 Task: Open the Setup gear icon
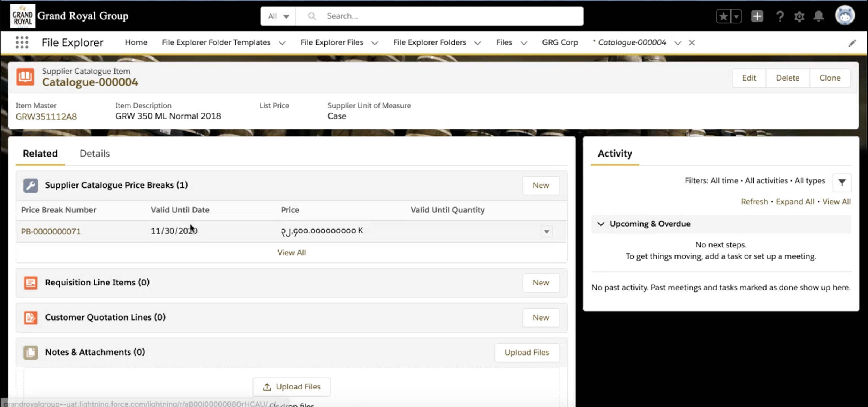tap(799, 16)
